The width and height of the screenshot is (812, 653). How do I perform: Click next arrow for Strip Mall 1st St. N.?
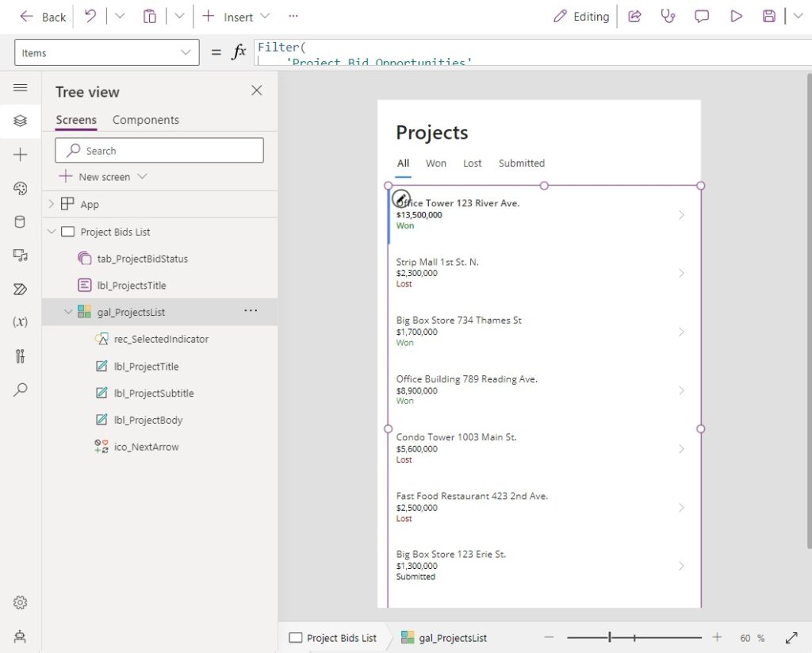pyautogui.click(x=681, y=273)
